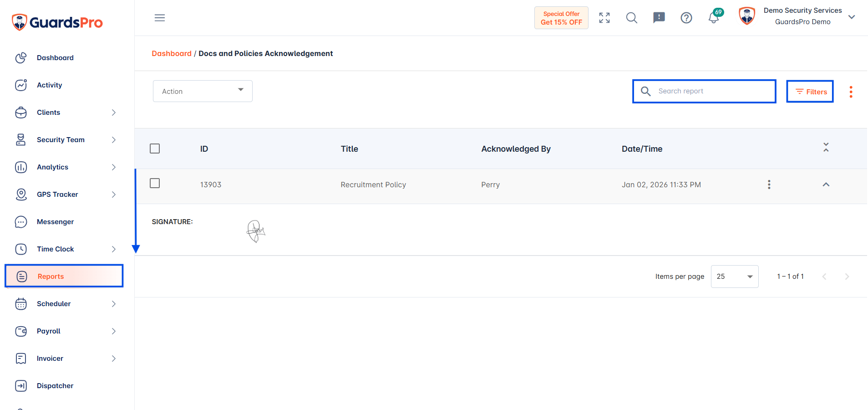The height and width of the screenshot is (410, 868).
Task: Go to Dashboard via breadcrumb link
Action: point(172,53)
